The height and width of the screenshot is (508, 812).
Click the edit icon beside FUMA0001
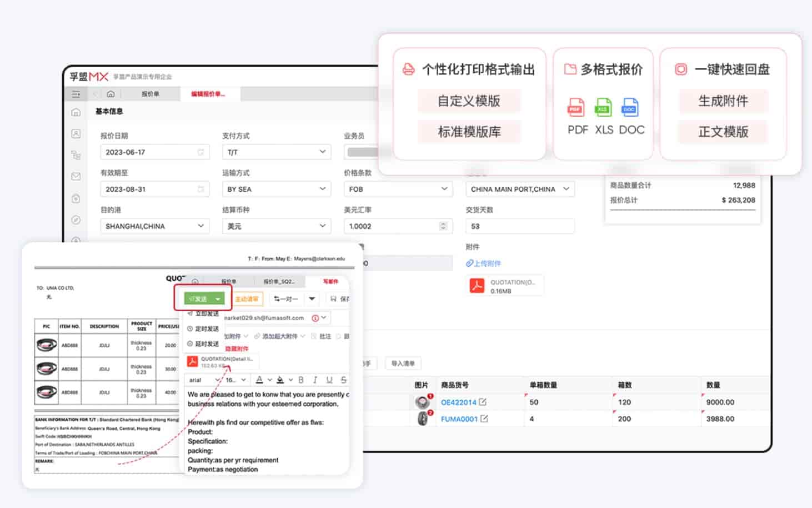click(x=484, y=419)
